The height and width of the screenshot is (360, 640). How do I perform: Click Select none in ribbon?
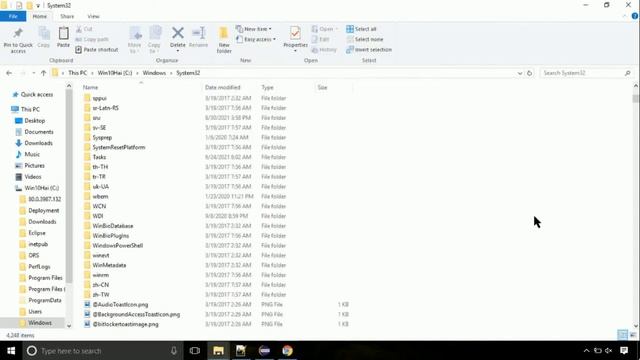click(364, 39)
